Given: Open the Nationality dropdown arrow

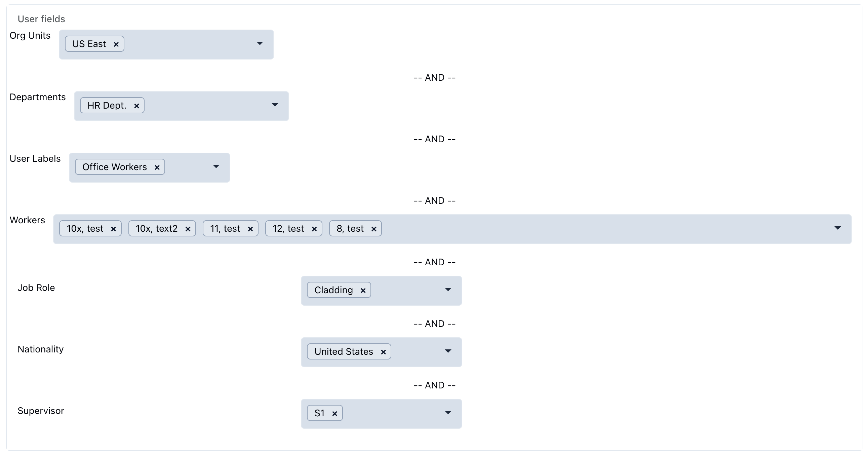Looking at the screenshot, I should (448, 351).
